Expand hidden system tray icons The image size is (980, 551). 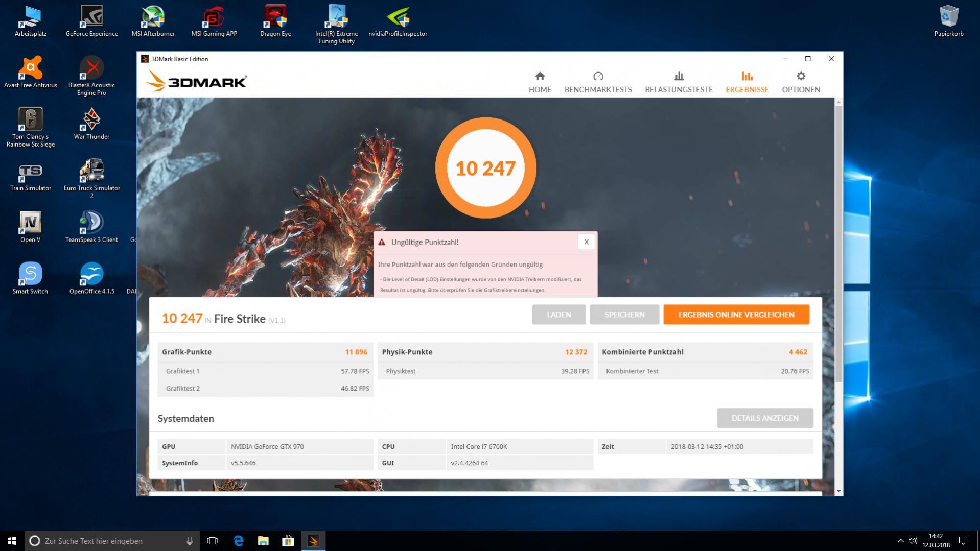tap(900, 541)
